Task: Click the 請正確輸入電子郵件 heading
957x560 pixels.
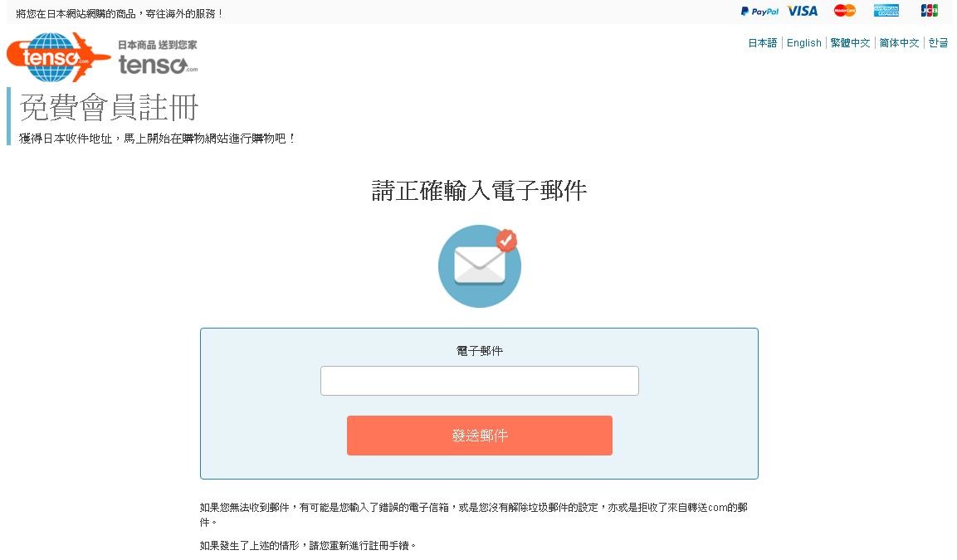Action: click(x=479, y=191)
